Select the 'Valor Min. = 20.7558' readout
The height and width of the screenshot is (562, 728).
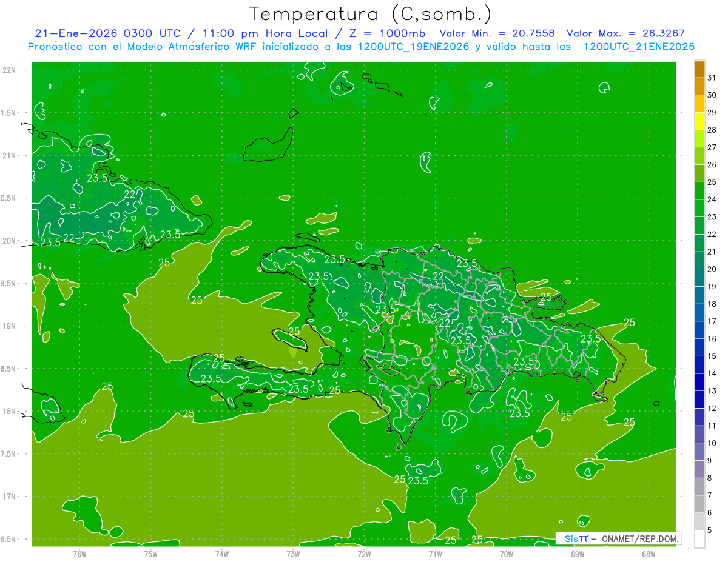pos(497,33)
